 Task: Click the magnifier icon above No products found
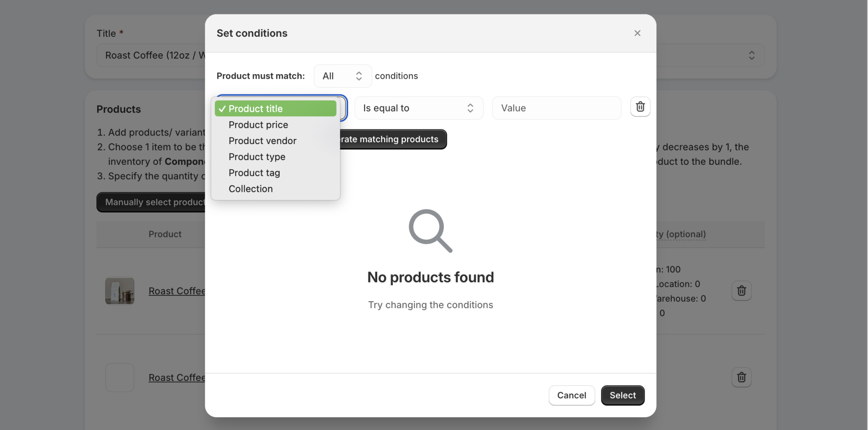coord(430,231)
